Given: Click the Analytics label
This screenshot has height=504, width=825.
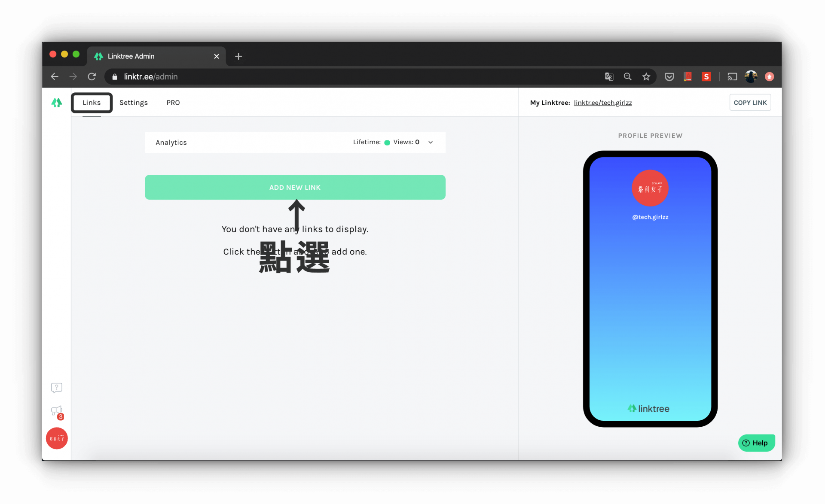Looking at the screenshot, I should [171, 143].
